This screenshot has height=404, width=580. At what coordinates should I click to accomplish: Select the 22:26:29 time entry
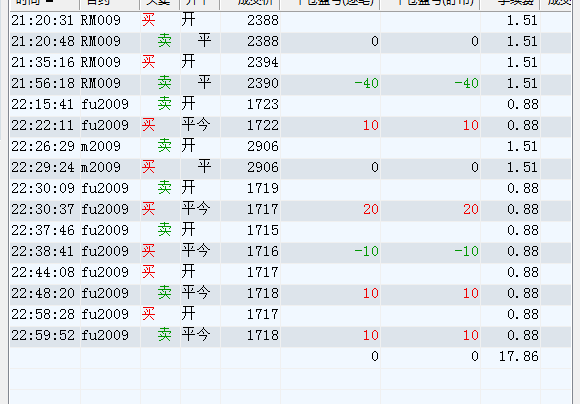[43, 147]
